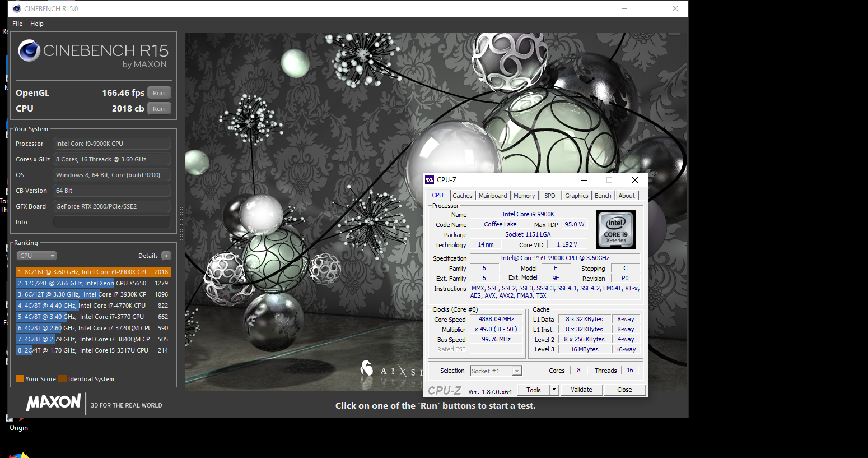
Task: Click the Cinebench logo icon in header
Action: [x=29, y=51]
